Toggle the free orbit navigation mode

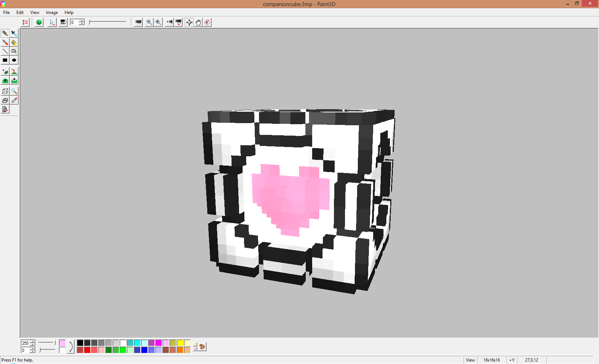tap(189, 22)
